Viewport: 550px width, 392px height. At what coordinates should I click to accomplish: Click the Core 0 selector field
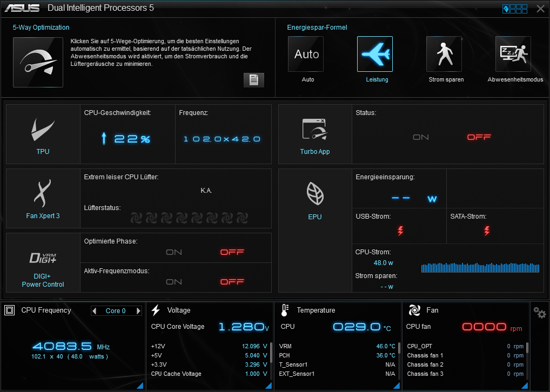[x=116, y=310]
